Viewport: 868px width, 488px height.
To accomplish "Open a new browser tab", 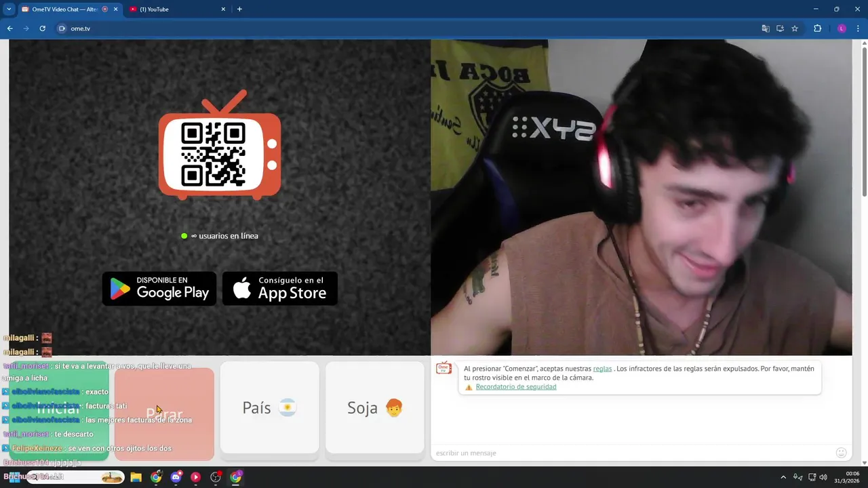I will tap(239, 9).
